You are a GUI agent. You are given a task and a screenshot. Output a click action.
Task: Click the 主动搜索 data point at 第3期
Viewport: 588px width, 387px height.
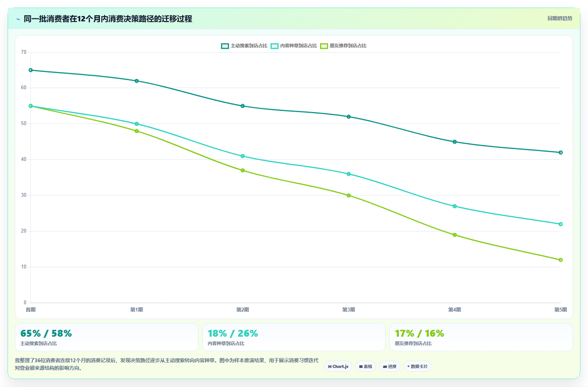tap(349, 117)
